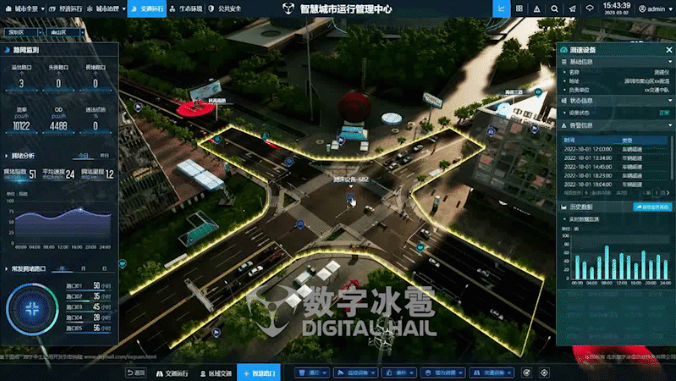Click the send paper-plane icon
This screenshot has width=676, height=381.
coord(572,9)
